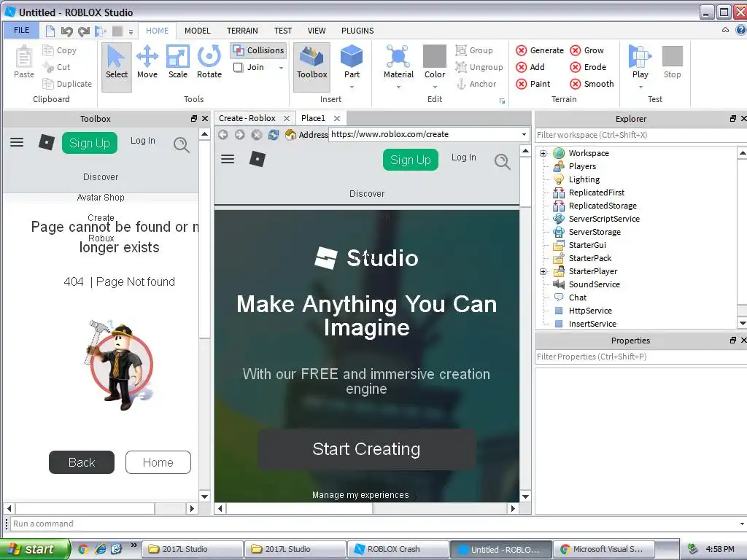Collapse the ribbon with the caret icon
This screenshot has height=560, width=747.
[x=725, y=30]
